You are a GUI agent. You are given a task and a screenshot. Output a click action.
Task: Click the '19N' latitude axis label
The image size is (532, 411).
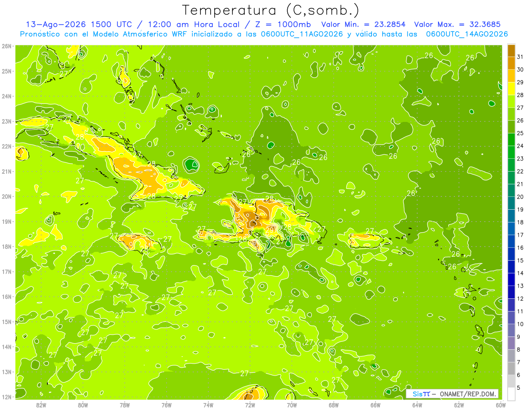click(x=7, y=222)
